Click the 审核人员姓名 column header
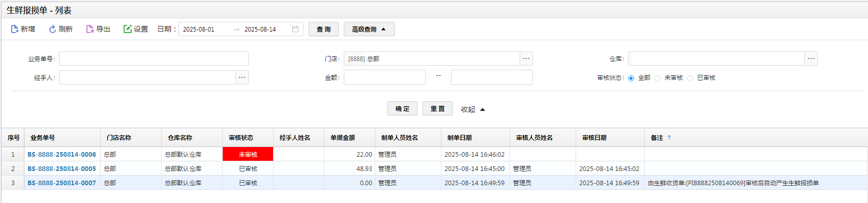The image size is (868, 203). pos(543,138)
